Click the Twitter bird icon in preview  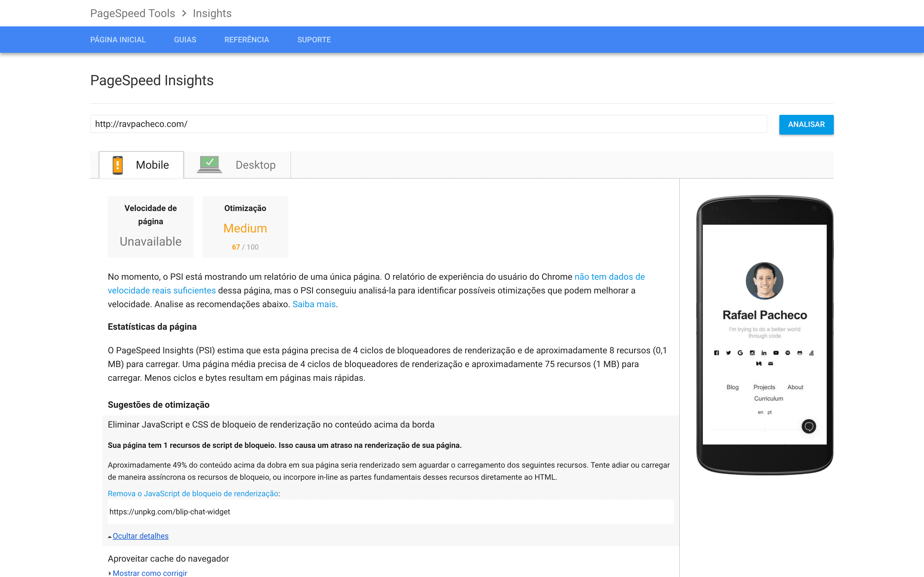728,353
